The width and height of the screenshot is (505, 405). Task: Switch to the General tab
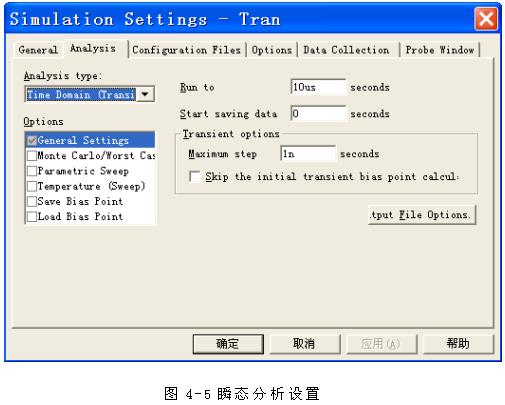pyautogui.click(x=38, y=50)
